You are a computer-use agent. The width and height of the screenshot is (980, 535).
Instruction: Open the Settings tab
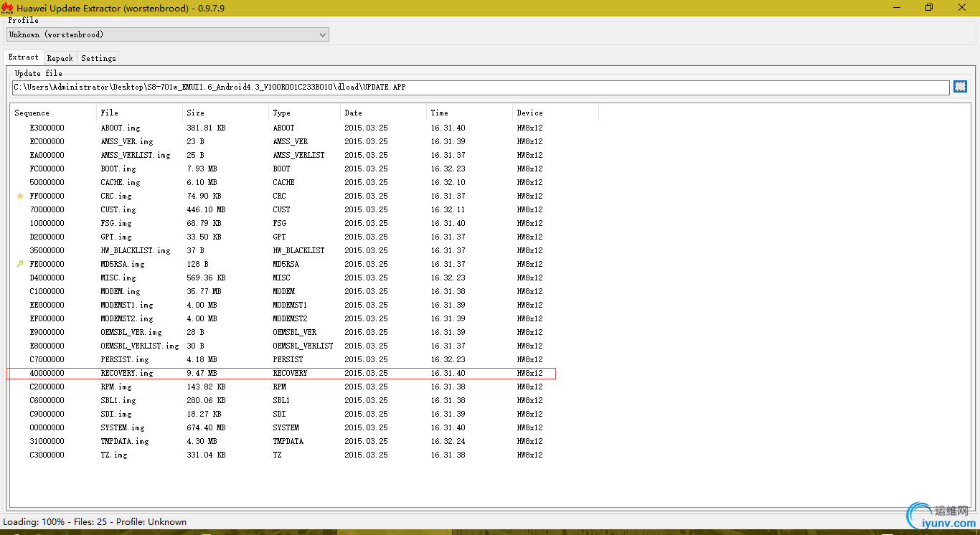[x=98, y=58]
